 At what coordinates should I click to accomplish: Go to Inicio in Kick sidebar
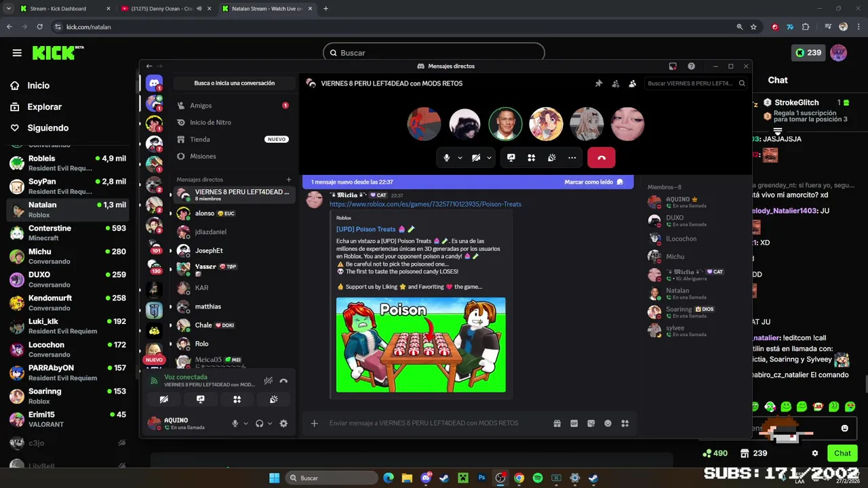click(x=38, y=85)
